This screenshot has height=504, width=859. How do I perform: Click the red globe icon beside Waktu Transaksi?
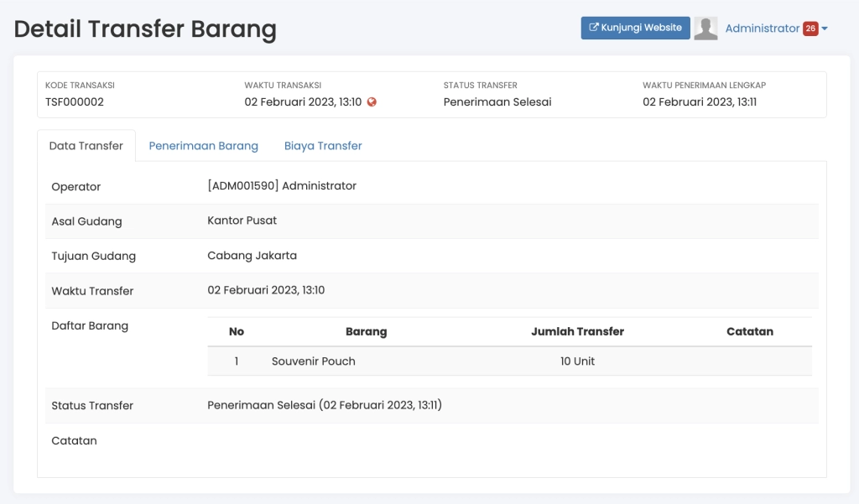[372, 101]
